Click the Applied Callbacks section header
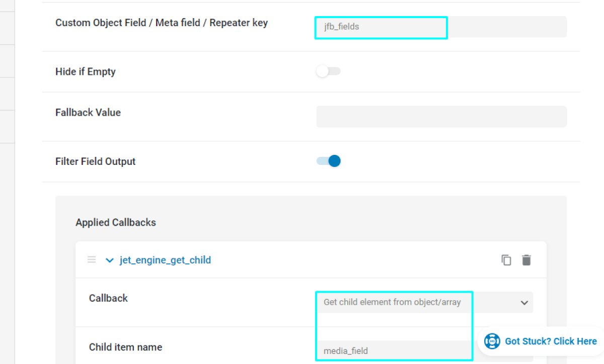 tap(116, 222)
